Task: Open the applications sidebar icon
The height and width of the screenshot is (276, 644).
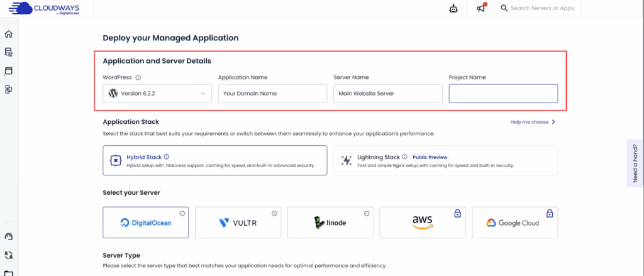Action: pyautogui.click(x=9, y=70)
